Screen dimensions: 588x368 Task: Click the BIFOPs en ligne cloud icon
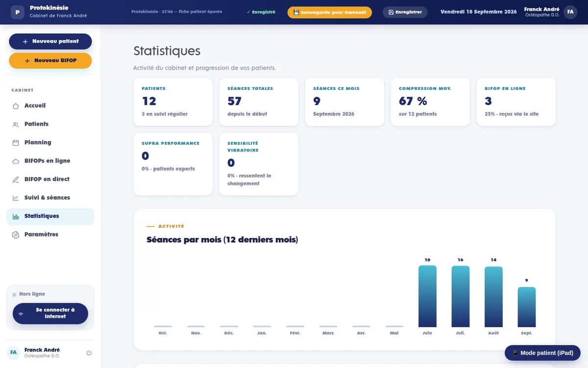16,161
